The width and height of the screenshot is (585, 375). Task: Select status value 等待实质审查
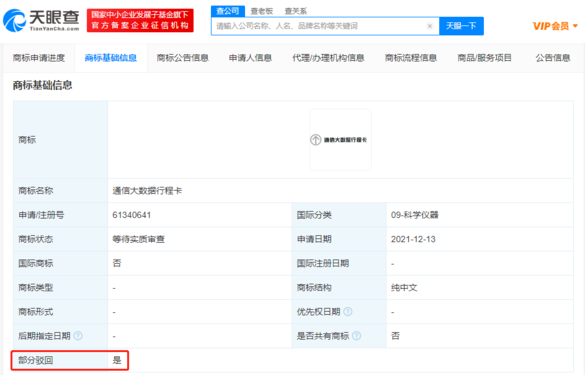(138, 239)
